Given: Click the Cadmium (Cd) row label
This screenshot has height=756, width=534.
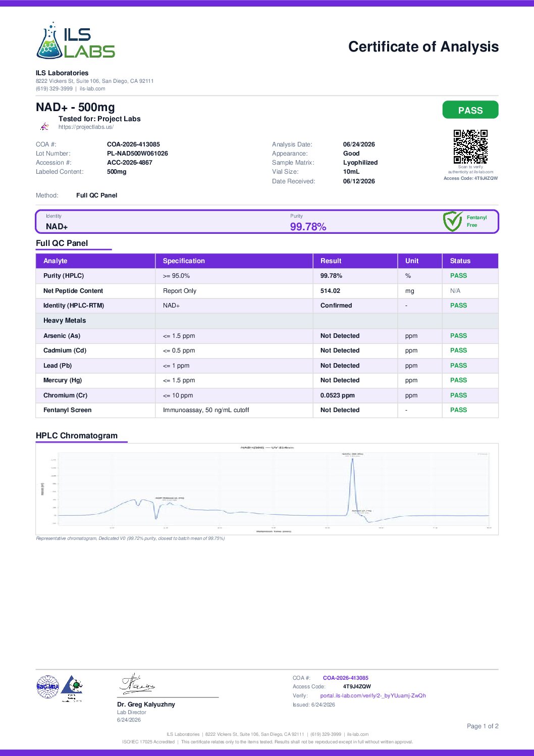Looking at the screenshot, I should pyautogui.click(x=65, y=350).
